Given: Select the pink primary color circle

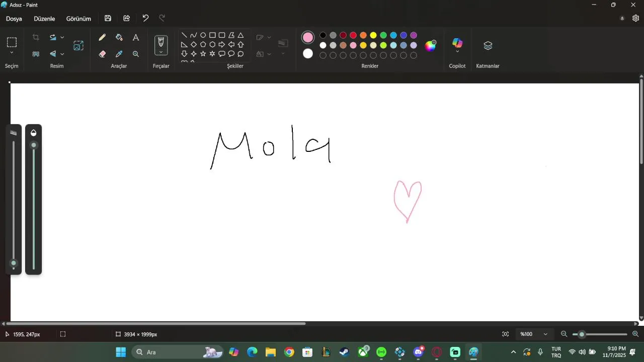Looking at the screenshot, I should pos(308,37).
